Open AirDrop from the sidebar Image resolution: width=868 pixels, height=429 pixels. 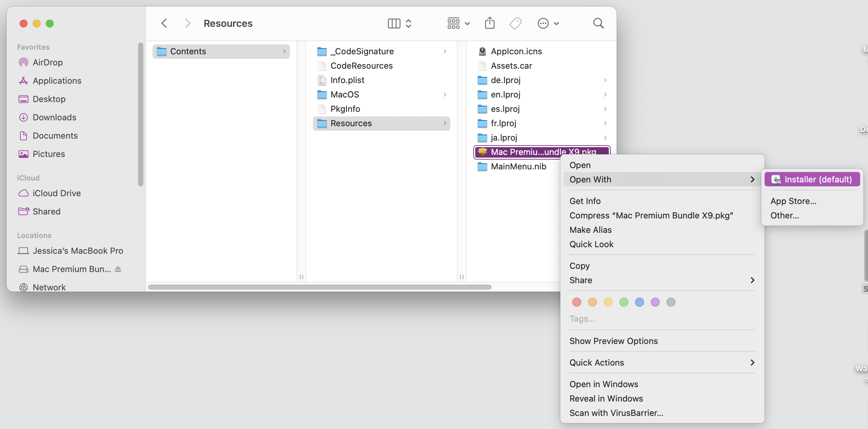[x=47, y=62]
